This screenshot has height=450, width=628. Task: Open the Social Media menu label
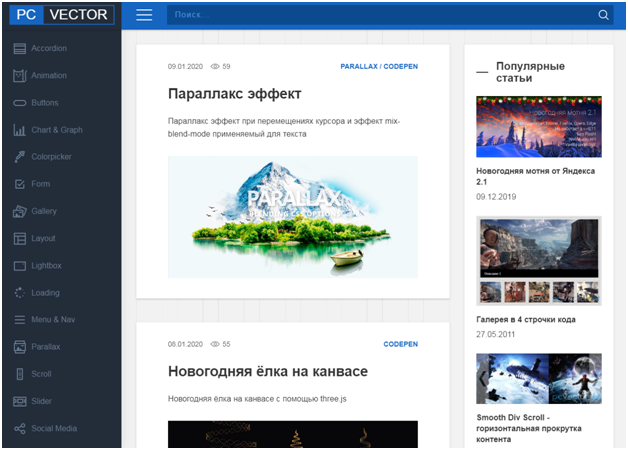pos(54,429)
